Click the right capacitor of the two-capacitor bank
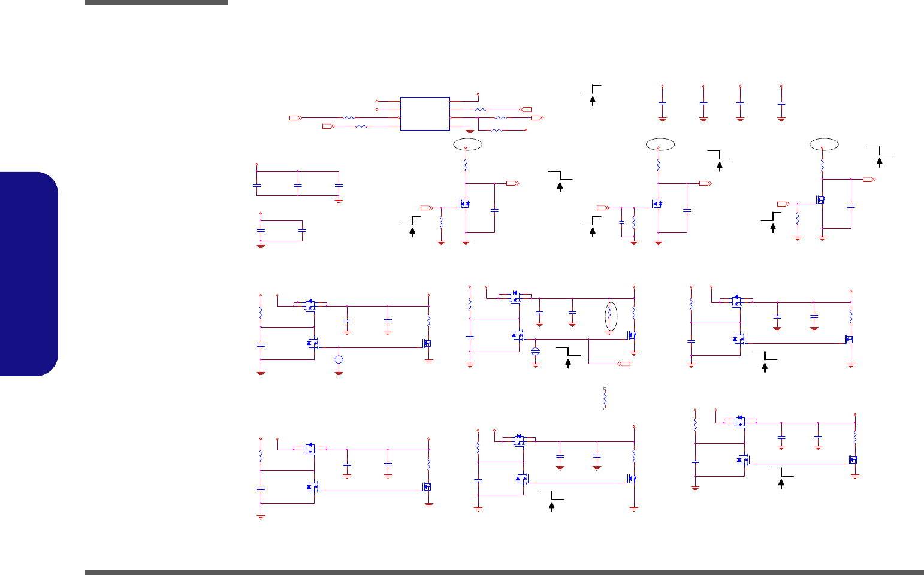The width and height of the screenshot is (924, 575). [302, 231]
